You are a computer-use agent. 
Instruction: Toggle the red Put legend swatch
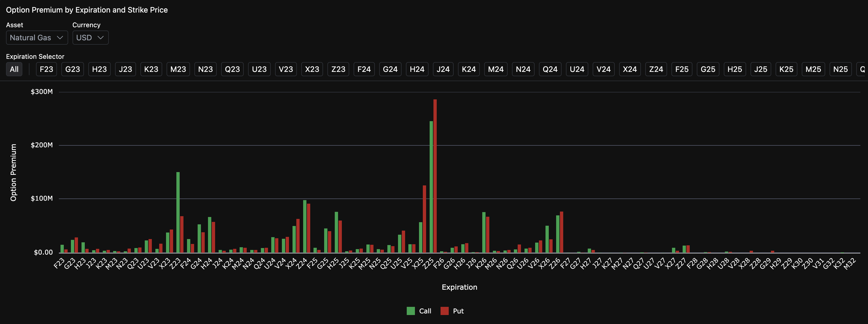tap(444, 311)
